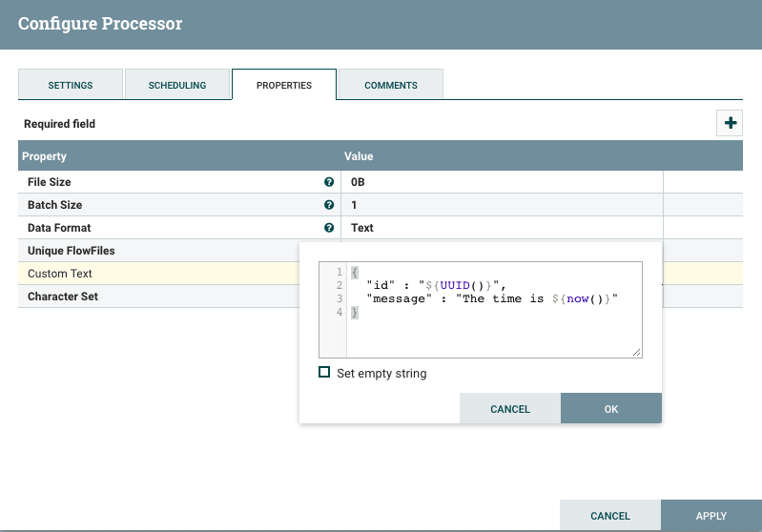Show help for Batch Size property
Viewport: 762px width, 532px height.
tap(329, 205)
